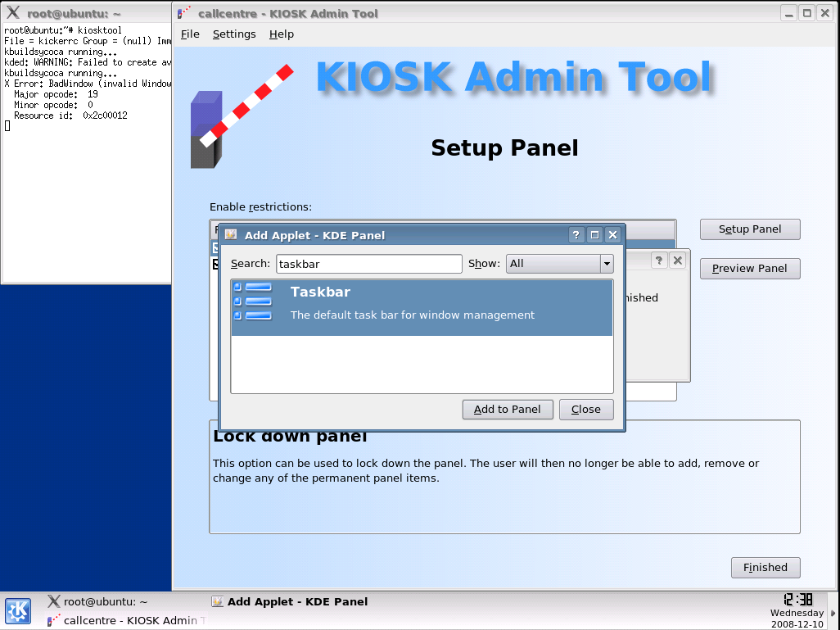Click the 'Enable restrictions:' label
This screenshot has width=840, height=630.
pos(260,207)
